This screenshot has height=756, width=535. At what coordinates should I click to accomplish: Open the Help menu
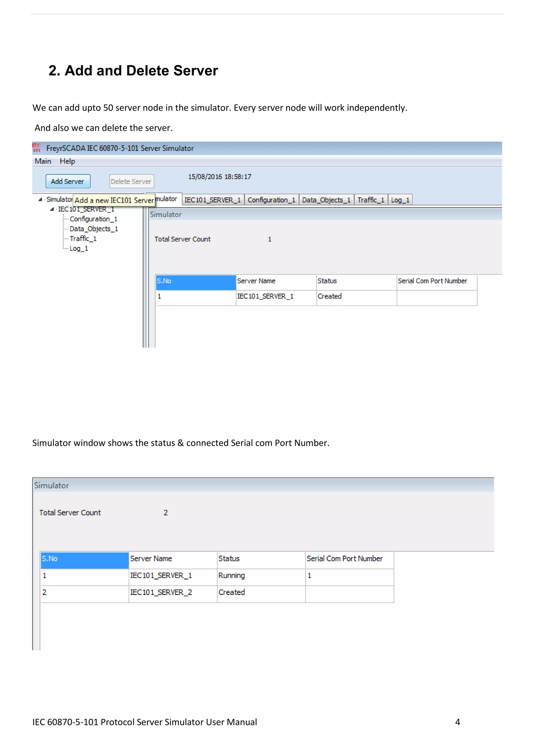coord(68,161)
